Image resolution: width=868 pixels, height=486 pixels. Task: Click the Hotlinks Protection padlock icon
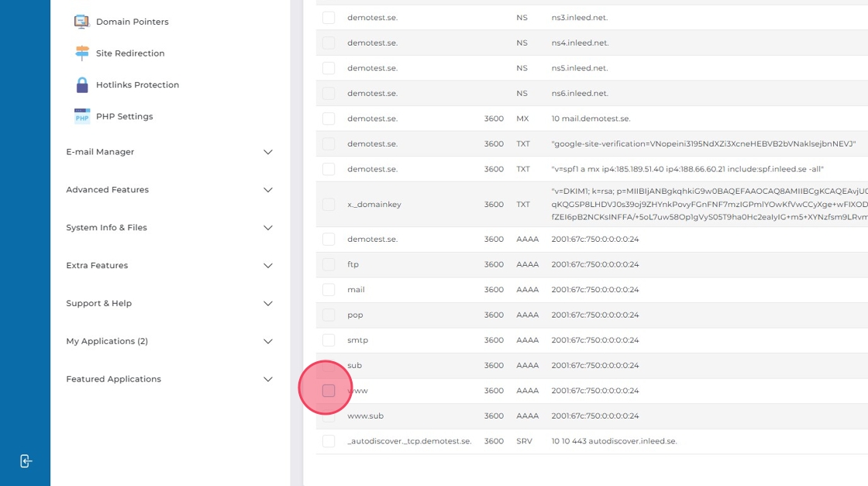82,85
